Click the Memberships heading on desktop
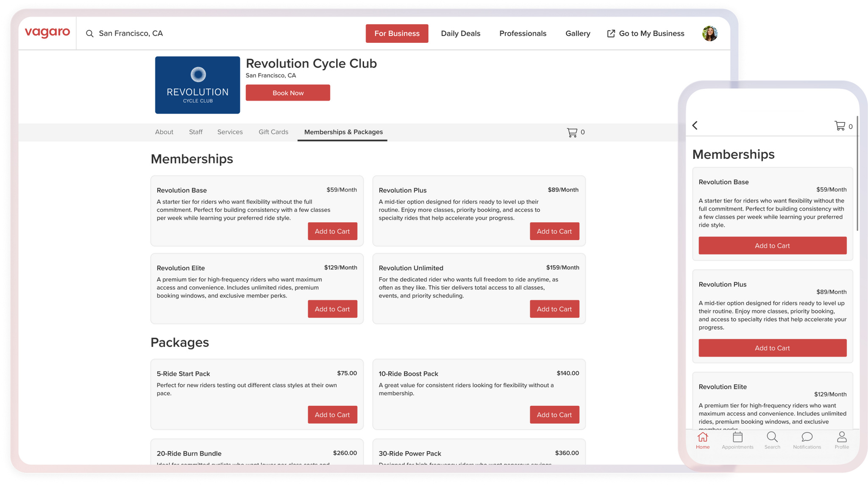The height and width of the screenshot is (485, 868). pyautogui.click(x=192, y=159)
